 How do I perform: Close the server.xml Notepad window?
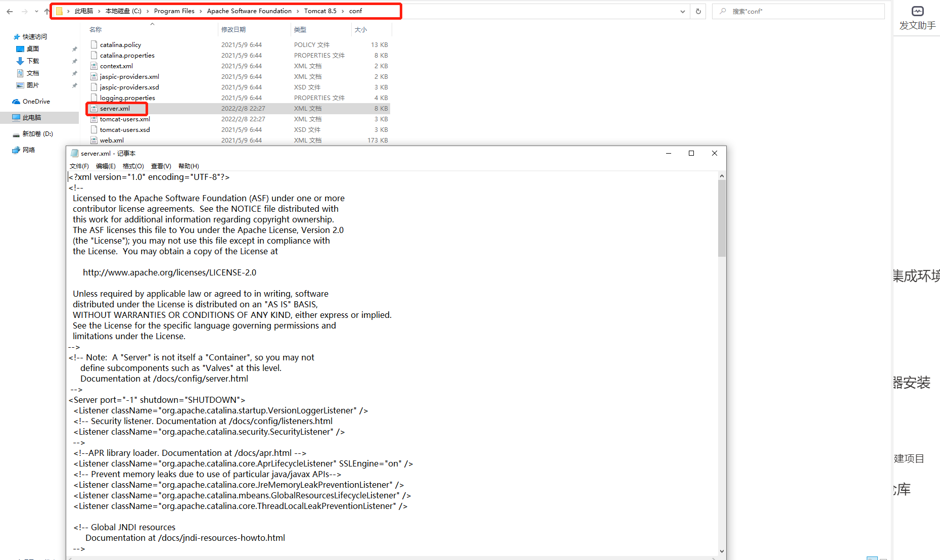[x=715, y=153]
